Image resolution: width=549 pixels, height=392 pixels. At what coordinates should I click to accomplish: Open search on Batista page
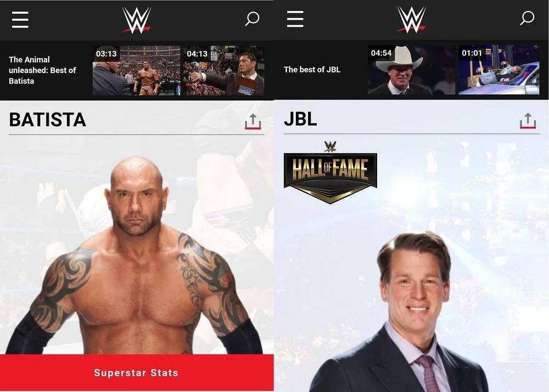[x=252, y=19]
